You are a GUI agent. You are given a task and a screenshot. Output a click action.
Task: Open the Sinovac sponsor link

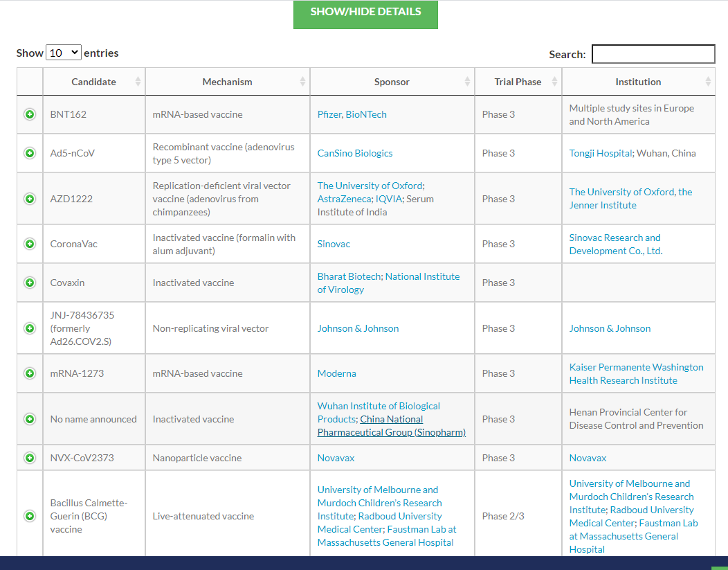click(x=334, y=244)
